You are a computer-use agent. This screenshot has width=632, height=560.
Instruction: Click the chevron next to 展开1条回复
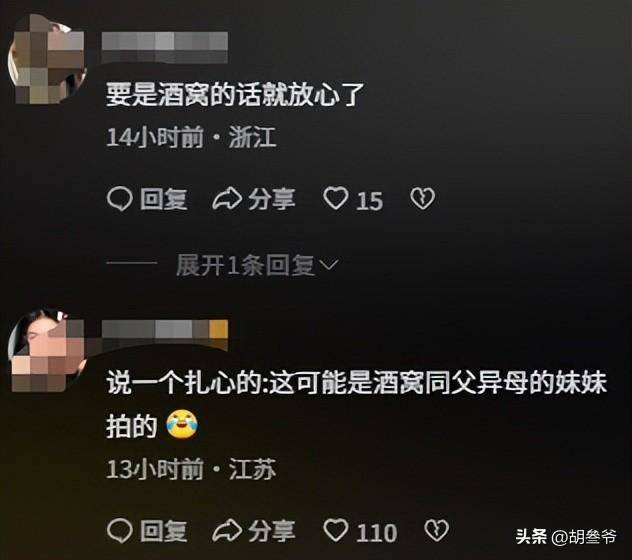(328, 265)
